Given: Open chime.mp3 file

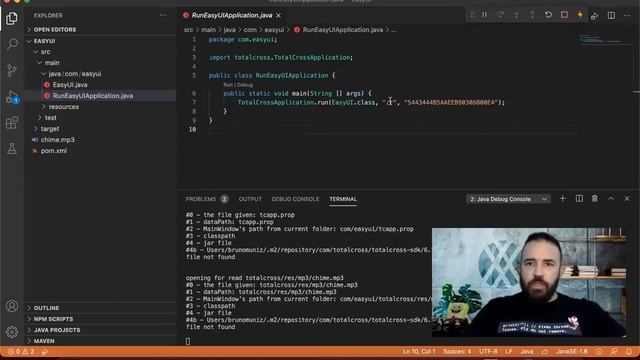Looking at the screenshot, I should 100,140.
